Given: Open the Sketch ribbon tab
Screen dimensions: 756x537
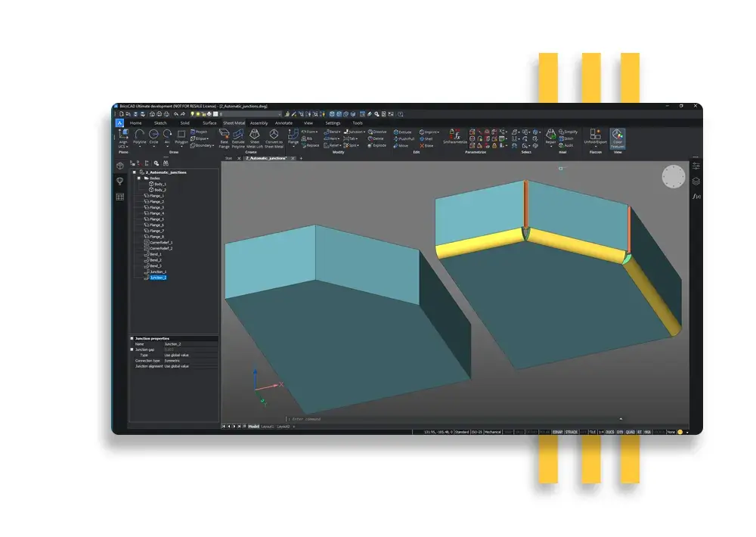Looking at the screenshot, I should pyautogui.click(x=160, y=123).
